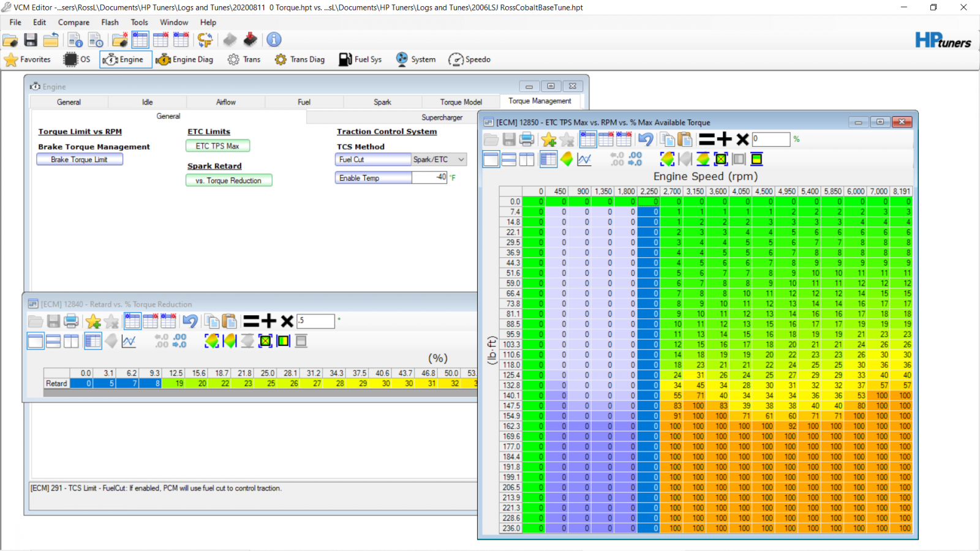Select split horizontal layout in Retard window

pos(53,341)
